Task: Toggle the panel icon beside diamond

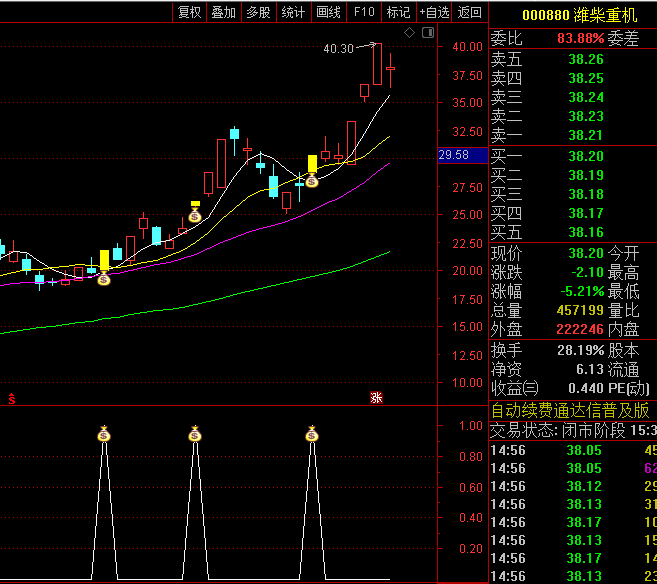Action: click(428, 33)
